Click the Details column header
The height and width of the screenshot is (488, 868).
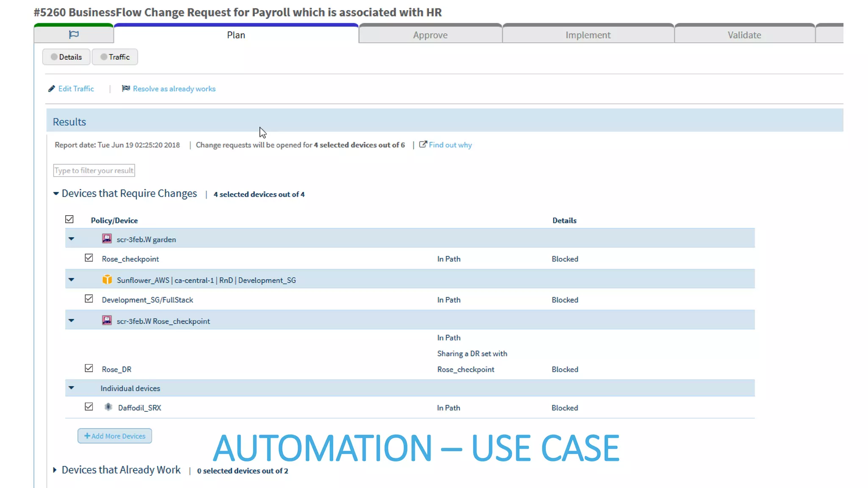564,220
